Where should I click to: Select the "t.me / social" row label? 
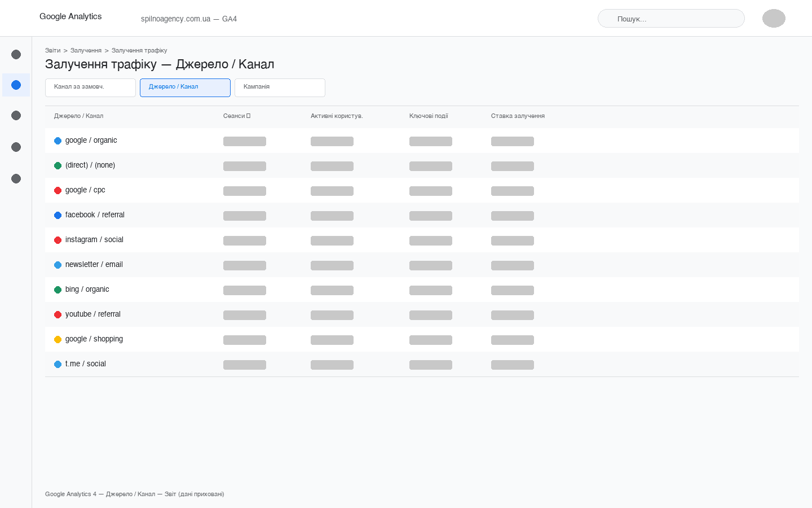pyautogui.click(x=86, y=364)
